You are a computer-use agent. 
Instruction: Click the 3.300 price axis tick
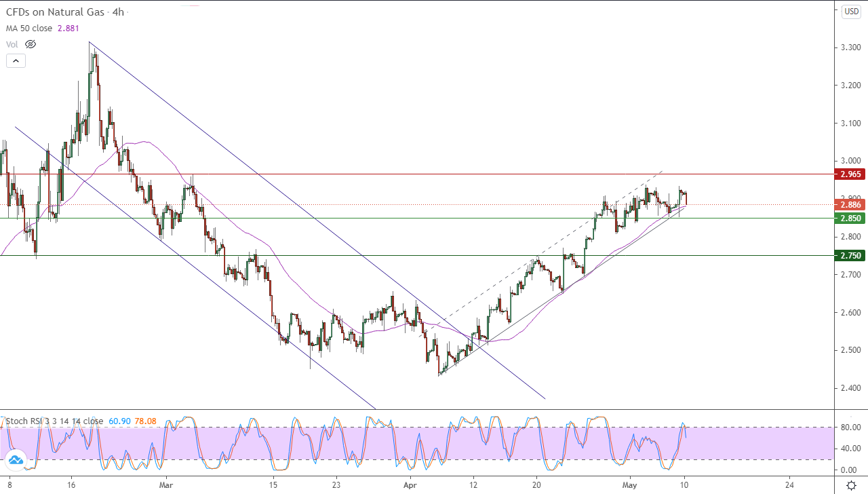851,47
